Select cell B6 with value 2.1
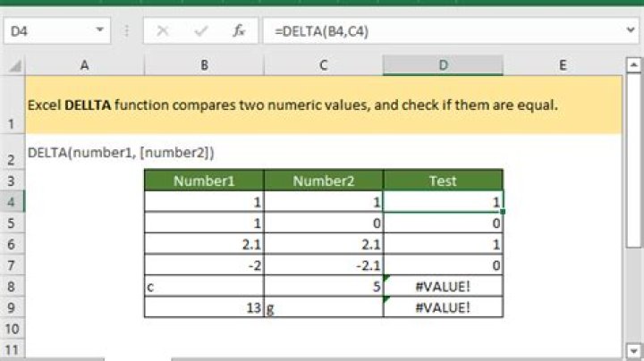The height and width of the screenshot is (361, 644). click(204, 244)
